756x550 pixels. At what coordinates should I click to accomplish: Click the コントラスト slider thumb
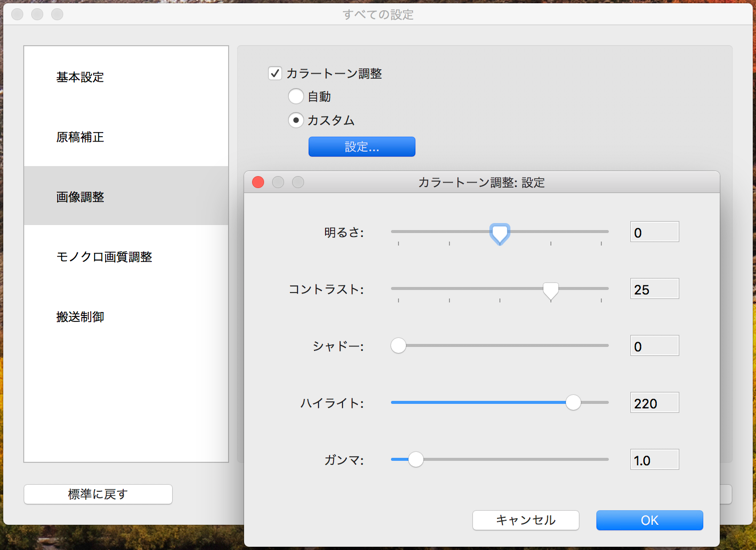(x=551, y=291)
